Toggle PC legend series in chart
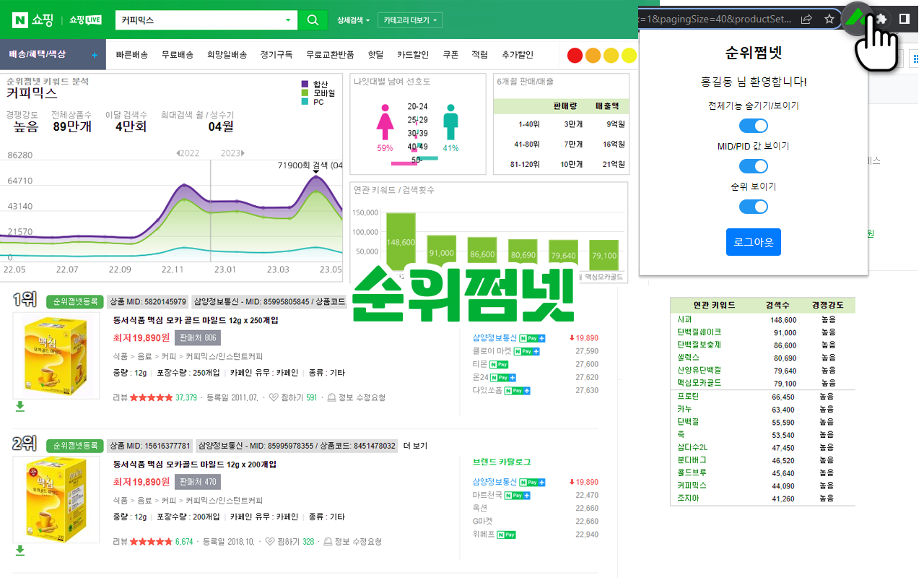The image size is (924, 578). click(x=312, y=102)
